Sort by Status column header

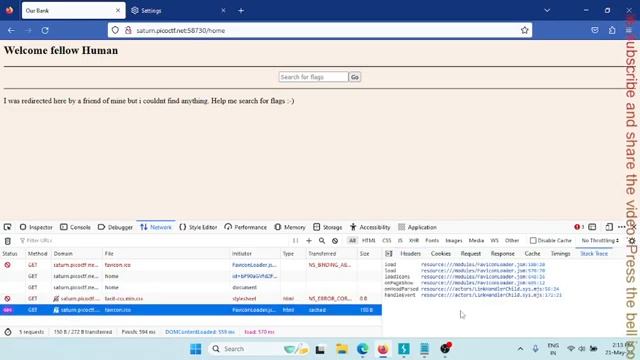tap(13, 253)
